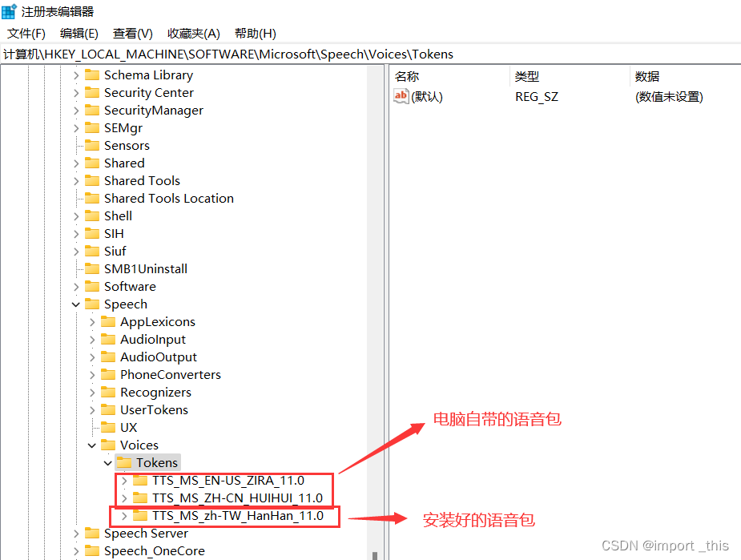Expand the Shared Tools key

pyautogui.click(x=76, y=181)
